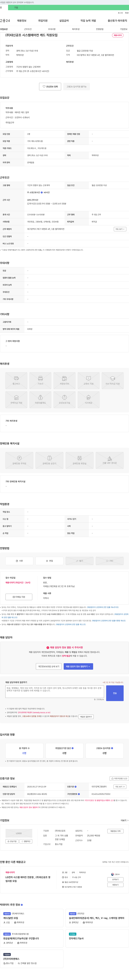This screenshot has width=129, height=980.
Task: Click the 자녀 학자금 지원 icon
Action: (x=113, y=380)
